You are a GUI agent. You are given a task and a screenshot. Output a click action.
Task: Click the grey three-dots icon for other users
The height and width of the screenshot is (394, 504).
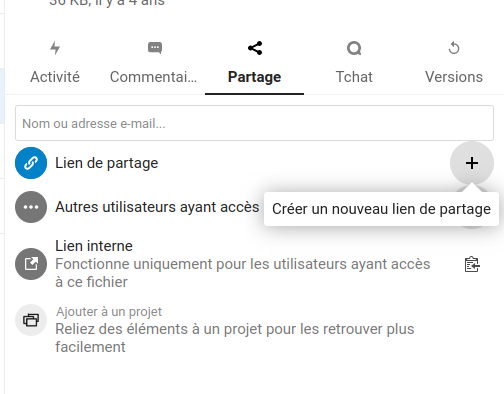[31, 207]
